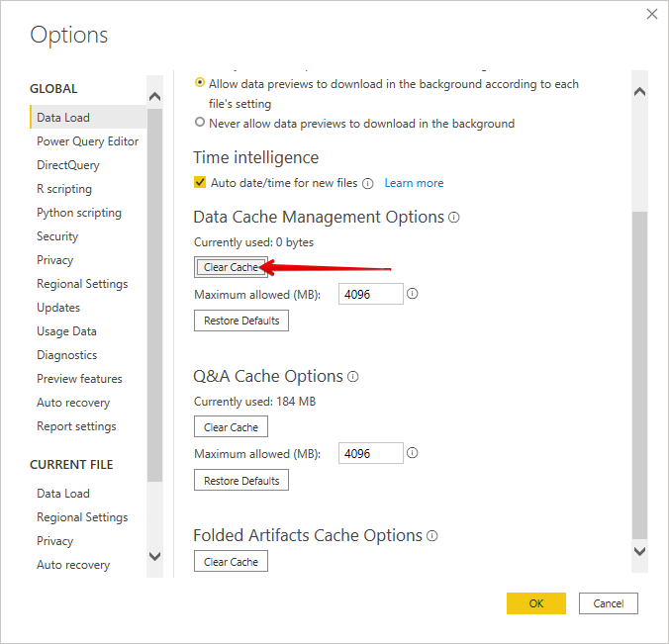Click info icon beside Folded Artifacts Cache Options

click(x=432, y=535)
